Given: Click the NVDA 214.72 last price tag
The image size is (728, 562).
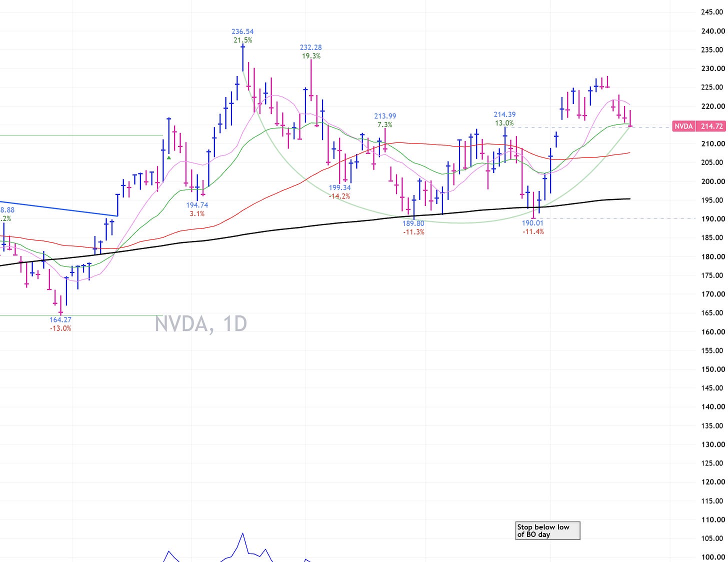Looking at the screenshot, I should [699, 126].
